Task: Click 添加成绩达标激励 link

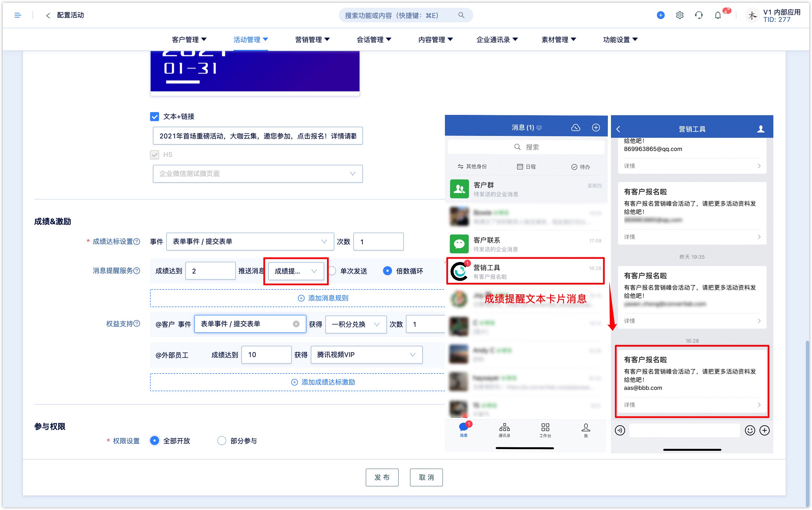Action: 323,382
